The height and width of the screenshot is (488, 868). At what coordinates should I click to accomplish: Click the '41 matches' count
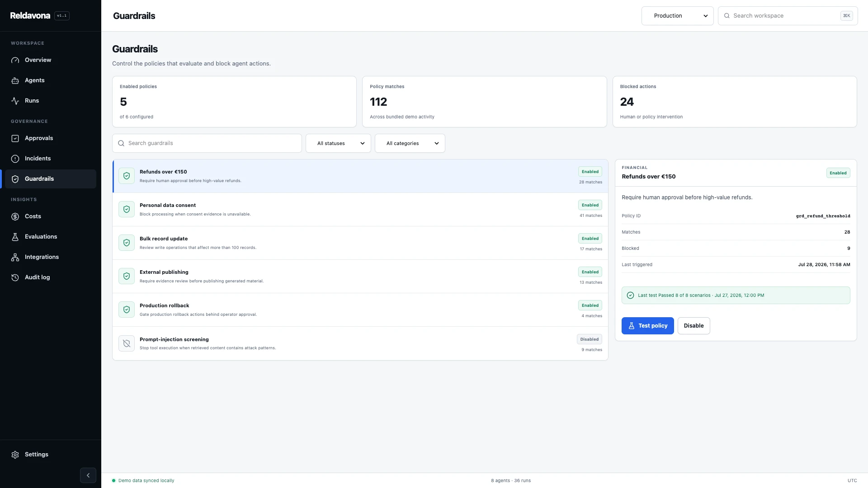click(x=591, y=216)
